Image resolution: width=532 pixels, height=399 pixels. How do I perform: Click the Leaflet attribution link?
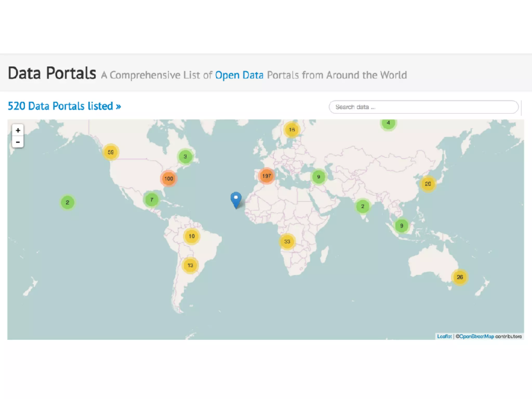(x=444, y=336)
